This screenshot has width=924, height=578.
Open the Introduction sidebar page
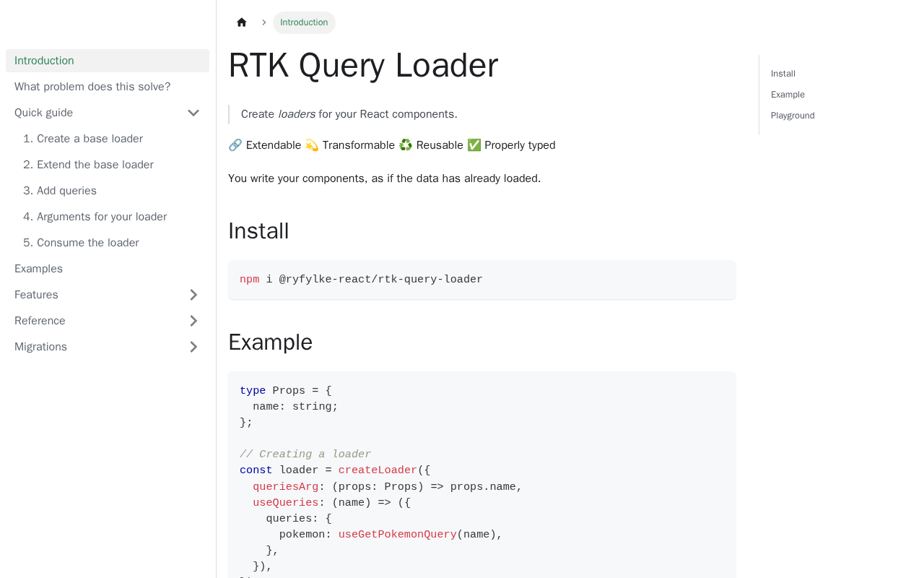108,61
